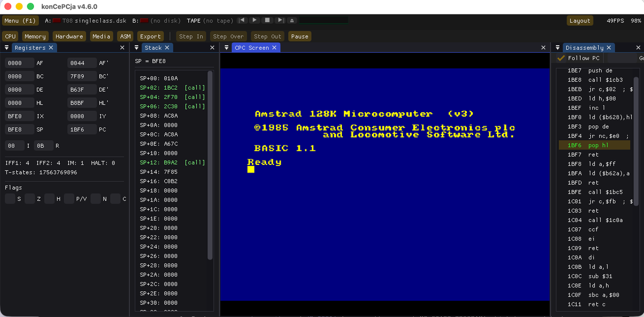Close the CPC Screen tab
The height and width of the screenshot is (317, 644).
pos(274,48)
